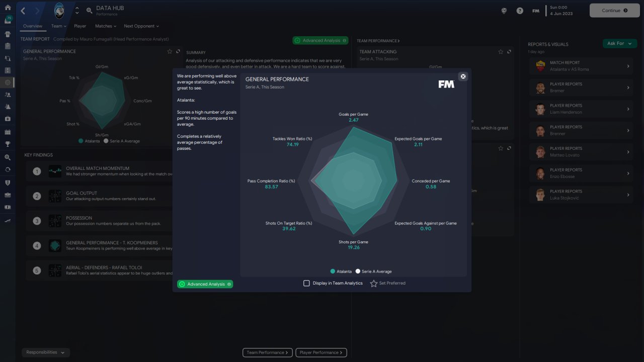Open the Player Performance button
Viewport: 644px width, 362px height.
321,352
